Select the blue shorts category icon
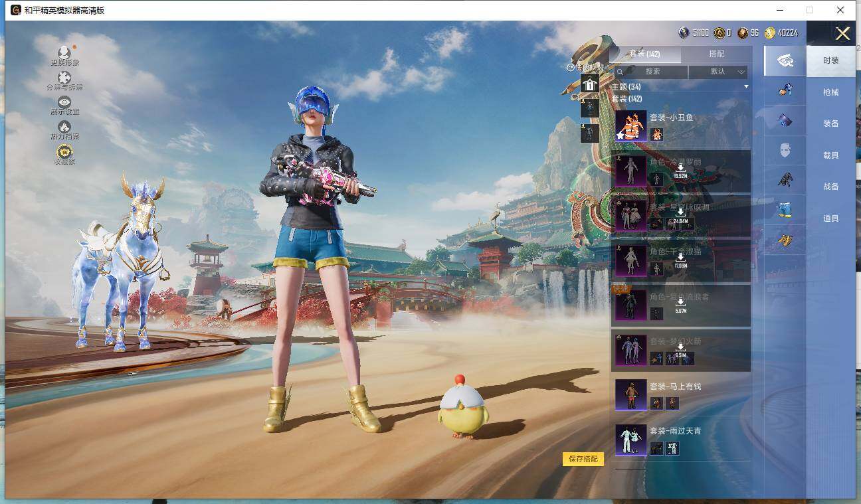This screenshot has height=504, width=861. [x=785, y=210]
